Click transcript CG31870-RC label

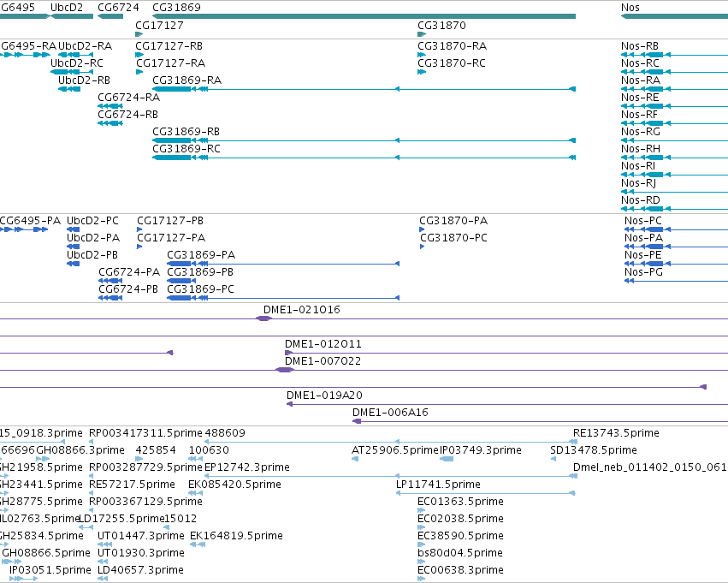(452, 63)
